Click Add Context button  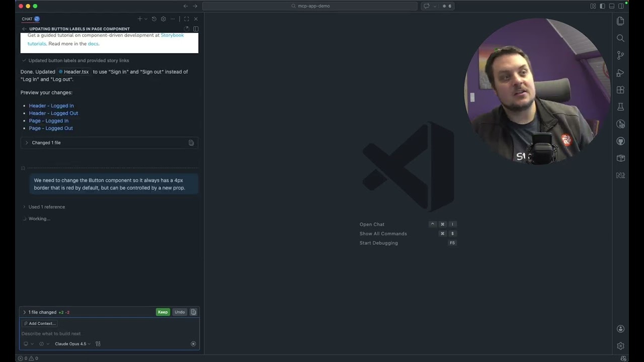pos(40,324)
